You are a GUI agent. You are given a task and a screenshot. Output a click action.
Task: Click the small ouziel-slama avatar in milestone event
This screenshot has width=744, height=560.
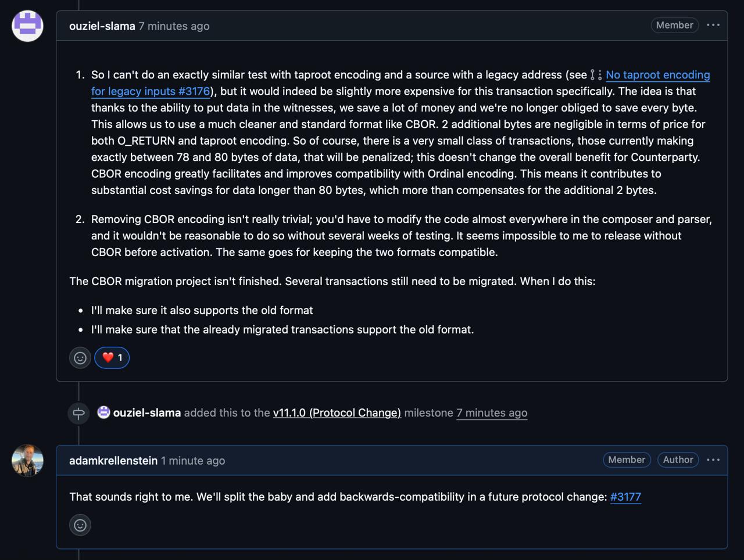(103, 412)
